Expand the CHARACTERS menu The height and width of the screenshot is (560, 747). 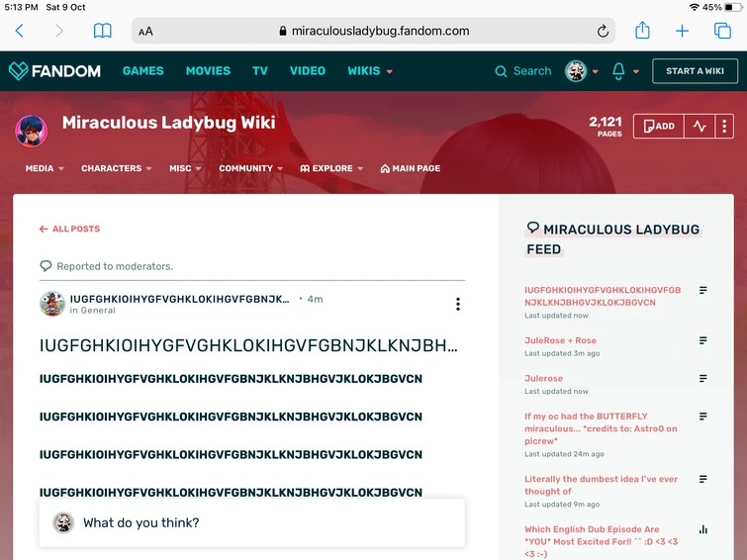point(116,168)
